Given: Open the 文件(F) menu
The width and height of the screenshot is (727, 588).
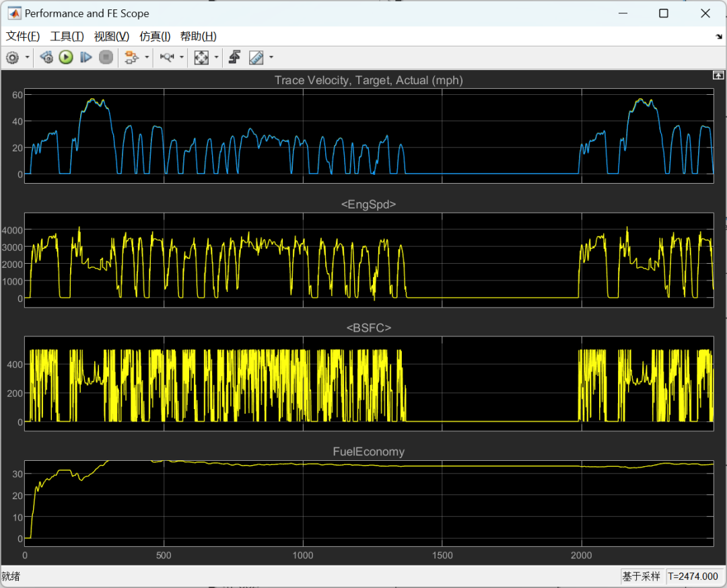Looking at the screenshot, I should point(23,36).
